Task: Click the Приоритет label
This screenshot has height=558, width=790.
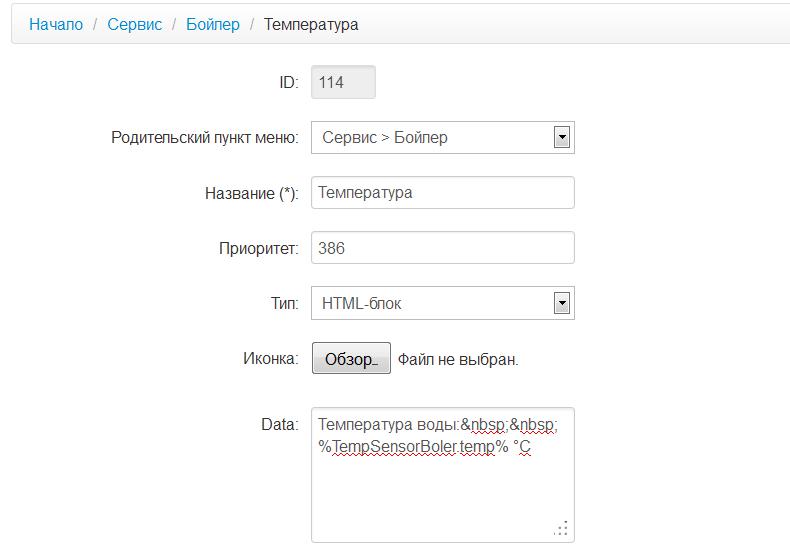Action: [x=258, y=248]
